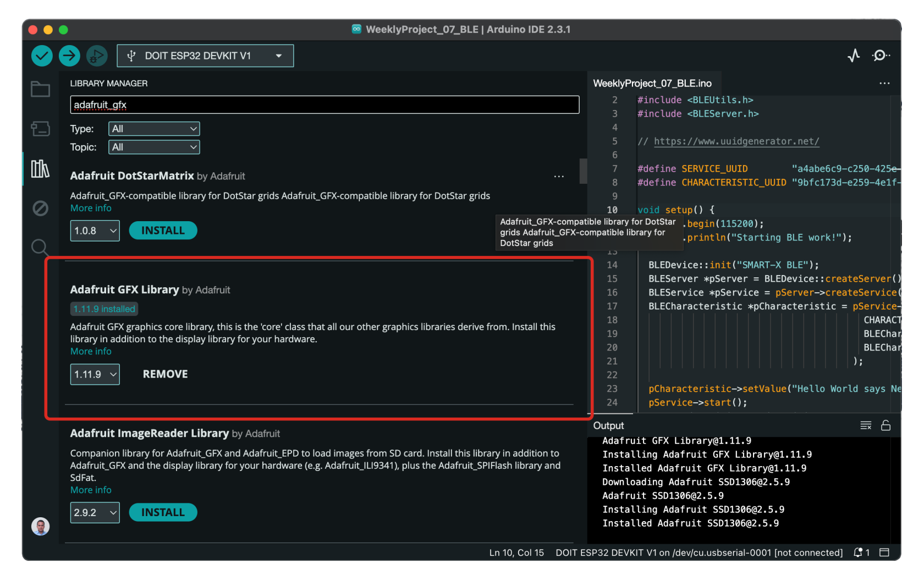Open editor tab's more actions menu
924x586 pixels.
pyautogui.click(x=884, y=84)
